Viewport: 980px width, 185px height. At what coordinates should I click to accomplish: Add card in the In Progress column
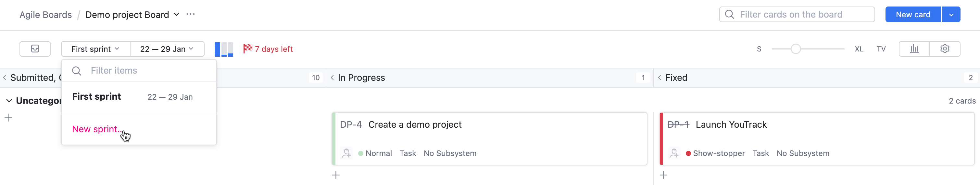(x=336, y=175)
